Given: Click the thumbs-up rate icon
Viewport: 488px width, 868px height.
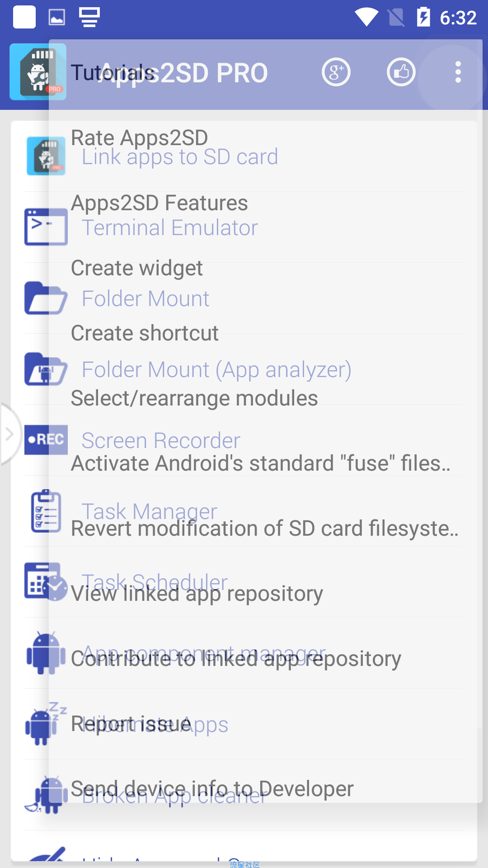Looking at the screenshot, I should [401, 72].
